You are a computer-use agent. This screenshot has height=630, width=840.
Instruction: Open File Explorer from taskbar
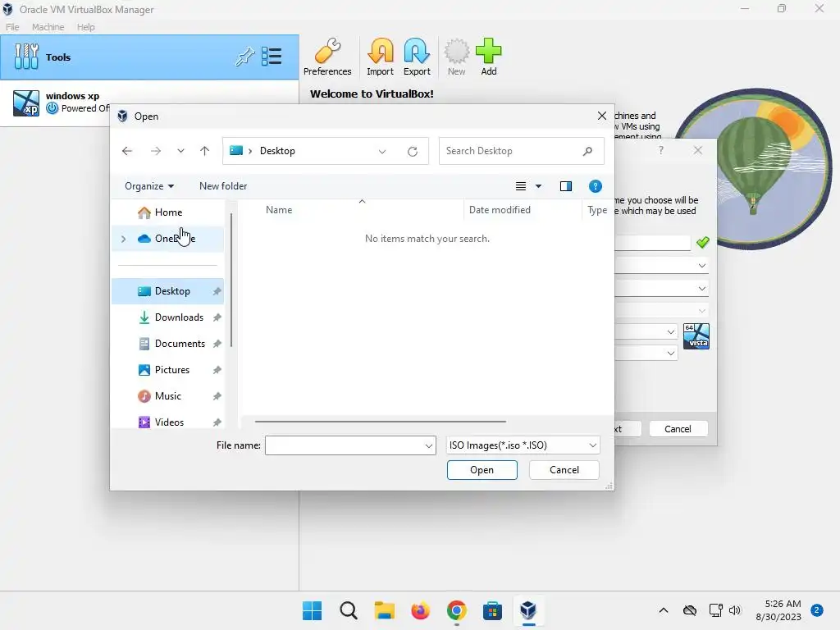(x=384, y=610)
